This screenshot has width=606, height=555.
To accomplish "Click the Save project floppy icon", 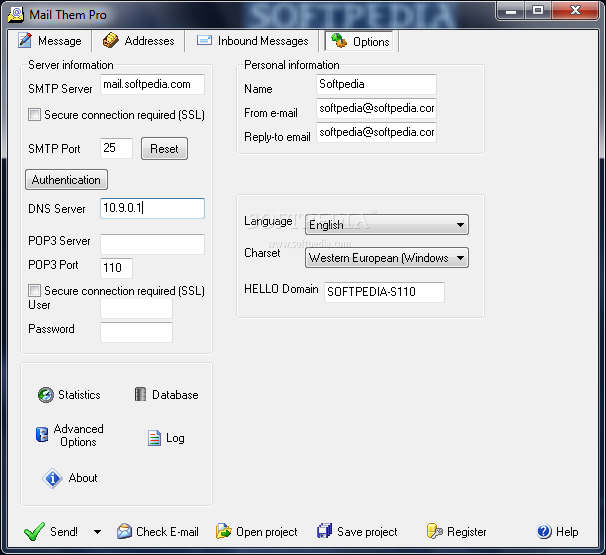I will click(x=324, y=531).
